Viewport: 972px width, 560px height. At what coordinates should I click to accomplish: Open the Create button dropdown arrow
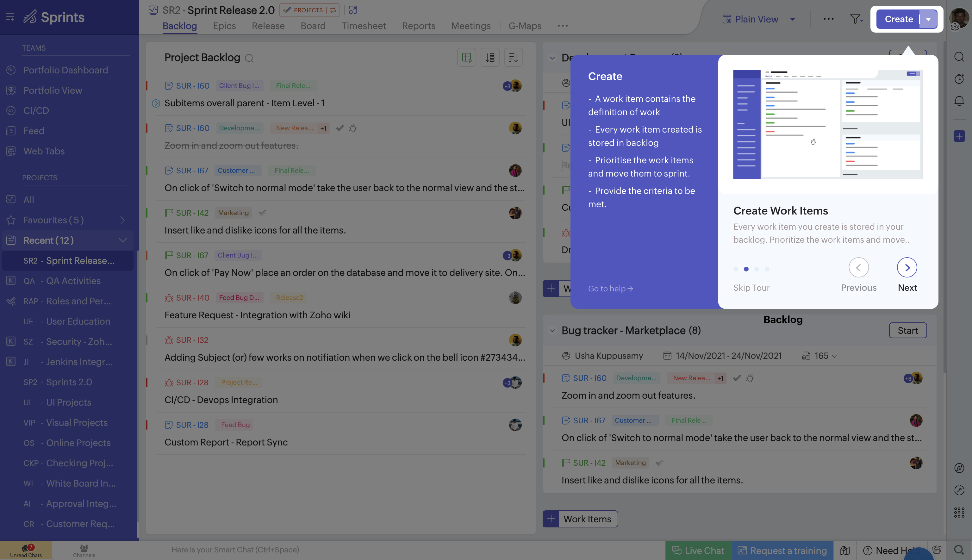pyautogui.click(x=928, y=19)
